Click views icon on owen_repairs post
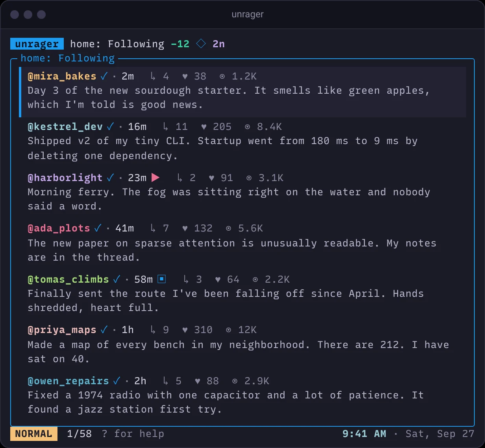This screenshot has width=485, height=448. (x=235, y=381)
